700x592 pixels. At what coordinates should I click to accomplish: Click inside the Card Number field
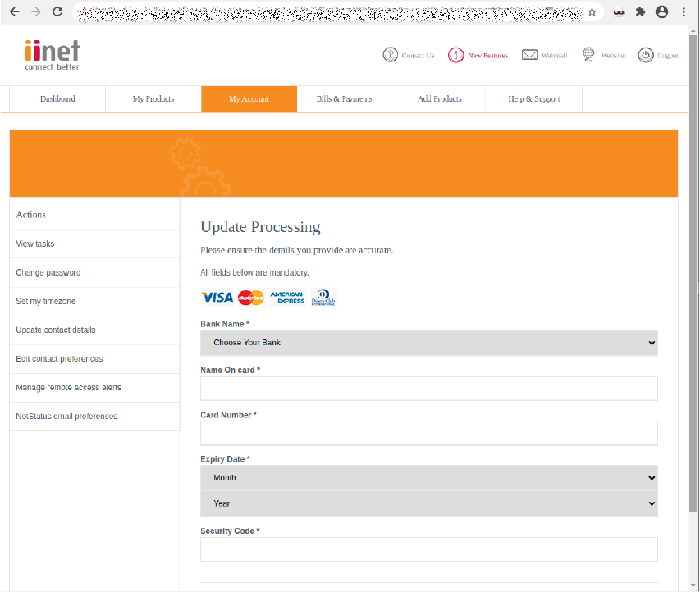(428, 433)
